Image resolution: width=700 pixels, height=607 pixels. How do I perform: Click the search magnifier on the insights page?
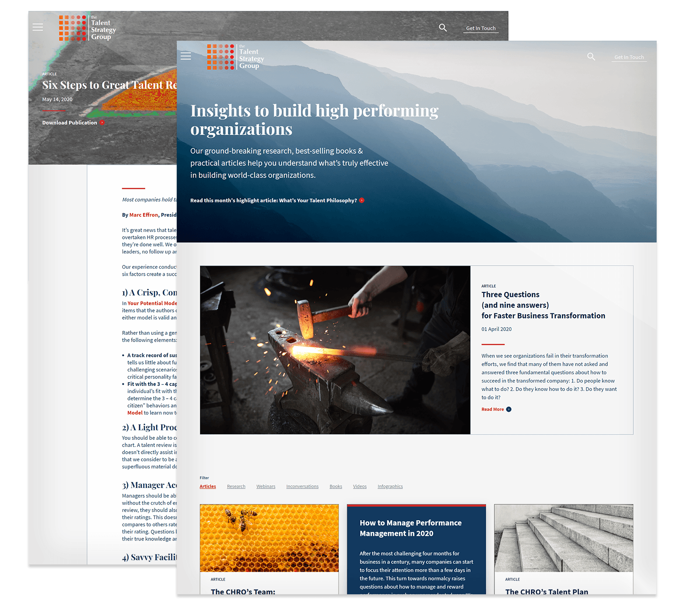coord(591,56)
